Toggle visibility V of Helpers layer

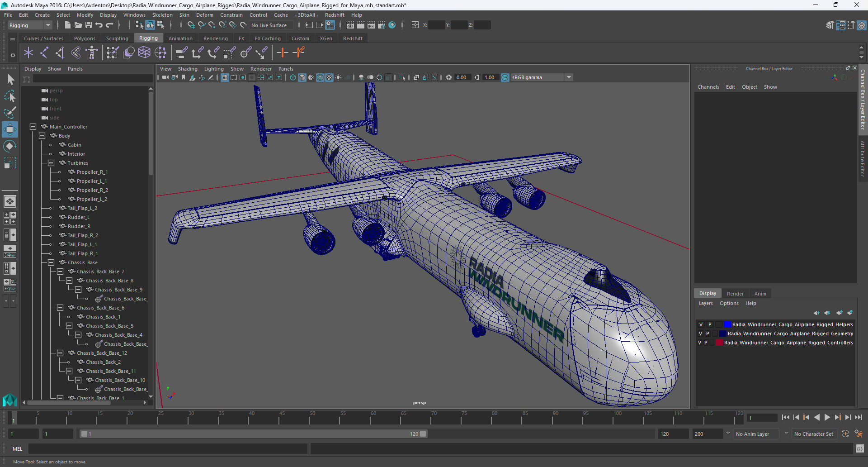pos(701,324)
